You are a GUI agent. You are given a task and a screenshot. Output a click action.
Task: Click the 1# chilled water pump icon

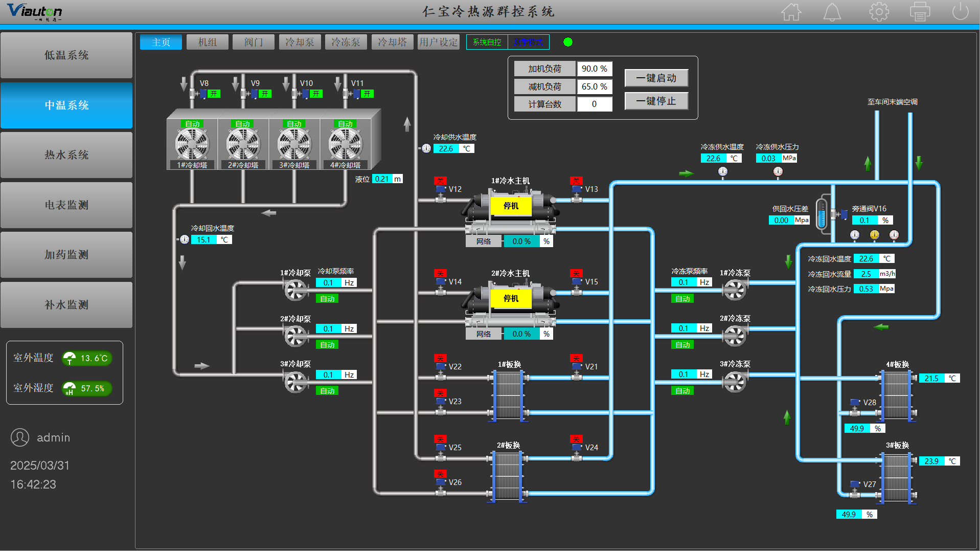pyautogui.click(x=735, y=291)
